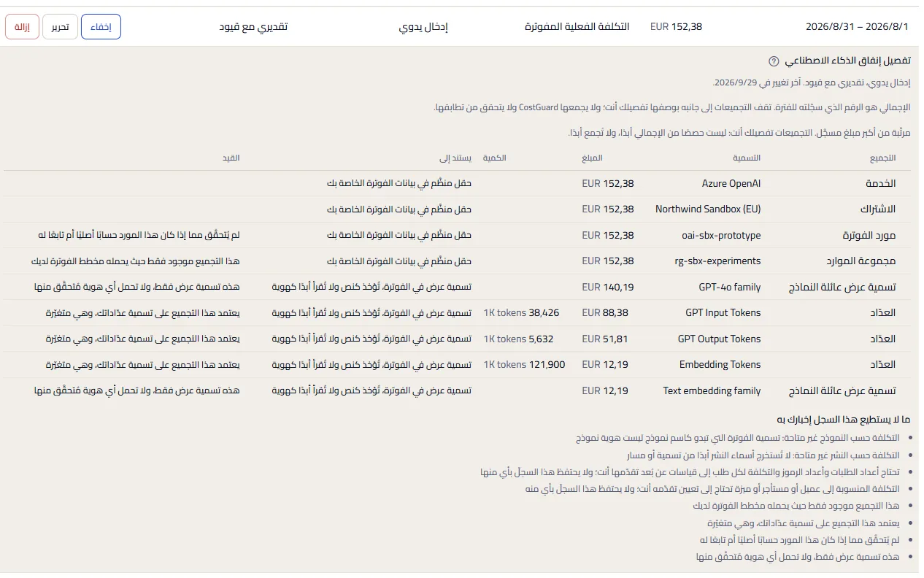Click the ما لا يستطيع هذا السجل إخبارك به heading

pos(844,419)
